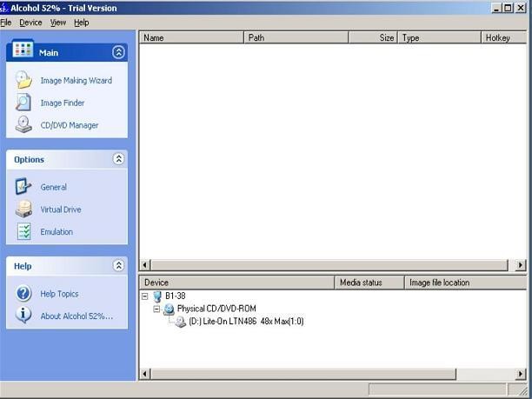Minimize the Alcohol 52% window

(496, 8)
